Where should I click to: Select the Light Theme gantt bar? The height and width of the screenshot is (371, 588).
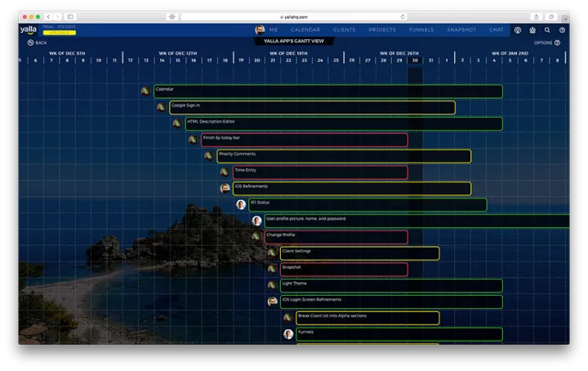point(390,285)
